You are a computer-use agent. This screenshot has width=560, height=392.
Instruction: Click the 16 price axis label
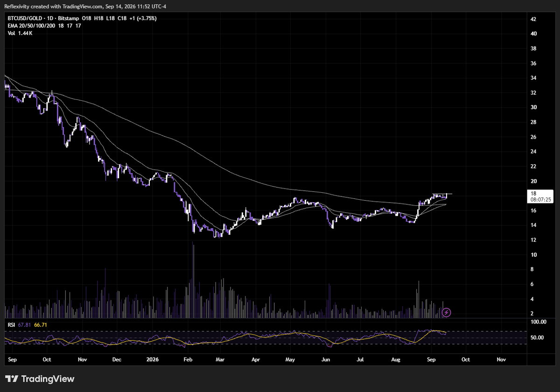pos(533,210)
